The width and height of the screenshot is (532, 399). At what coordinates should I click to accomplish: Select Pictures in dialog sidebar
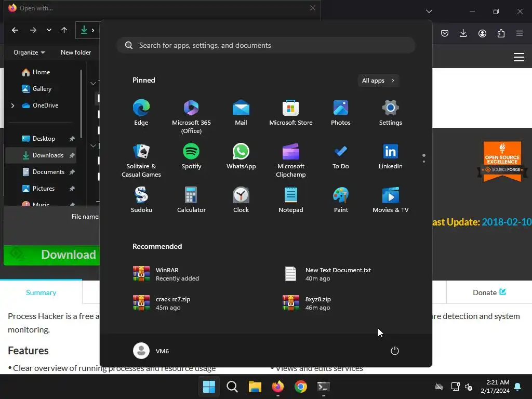click(42, 188)
